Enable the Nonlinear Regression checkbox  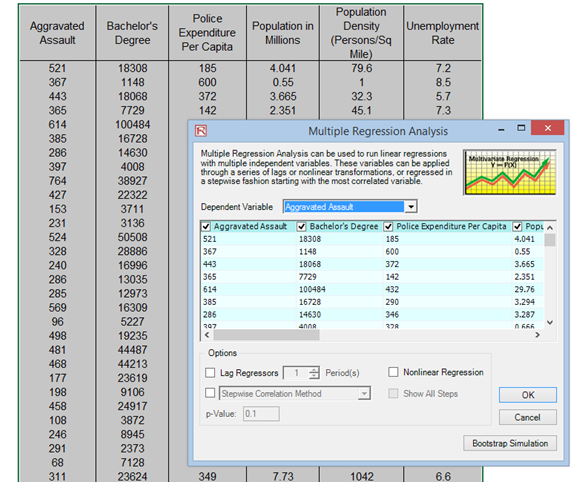pos(393,372)
